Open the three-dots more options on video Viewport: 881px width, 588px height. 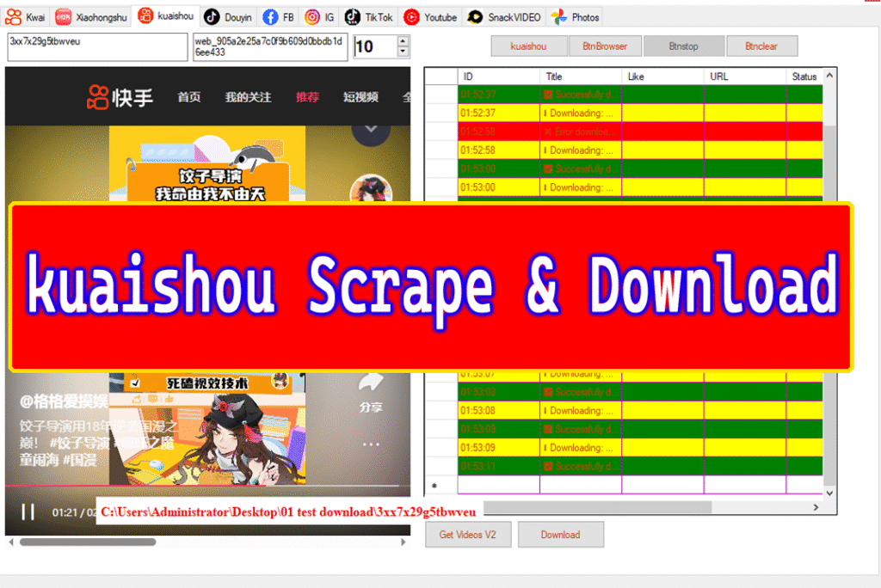(371, 444)
